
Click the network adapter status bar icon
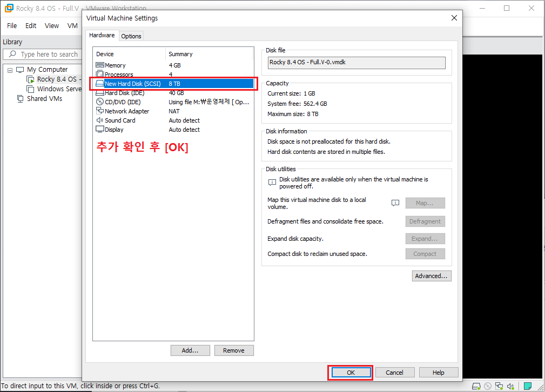(x=499, y=386)
